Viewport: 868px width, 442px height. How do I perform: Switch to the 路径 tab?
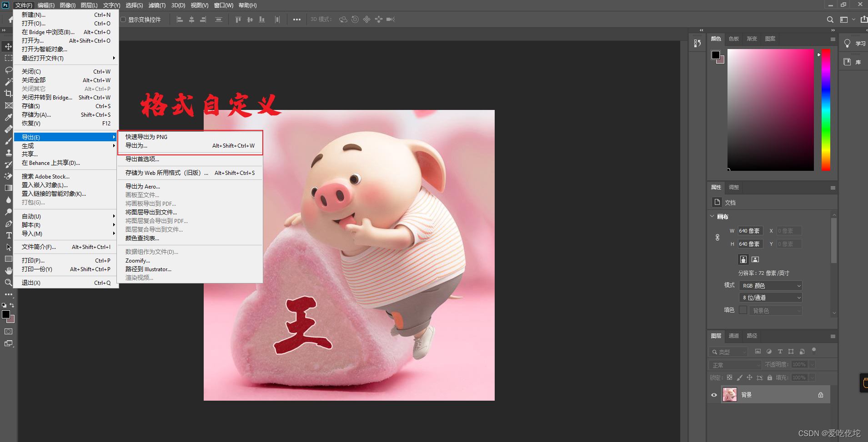[752, 336]
